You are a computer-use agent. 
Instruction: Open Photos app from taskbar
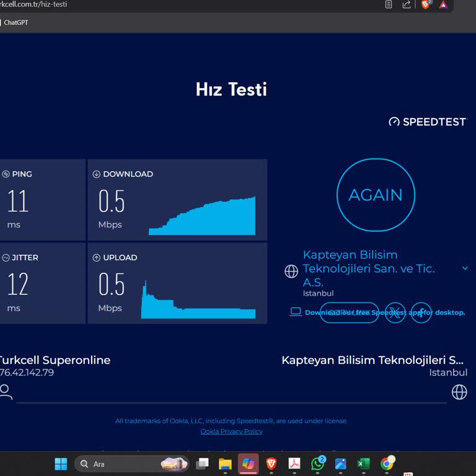[341, 464]
